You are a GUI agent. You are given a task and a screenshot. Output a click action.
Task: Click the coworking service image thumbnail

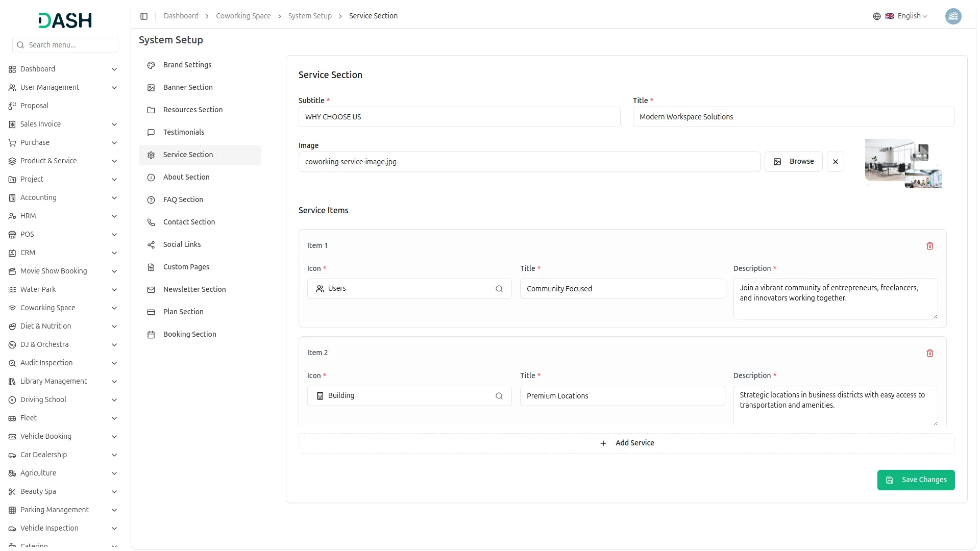(x=903, y=164)
